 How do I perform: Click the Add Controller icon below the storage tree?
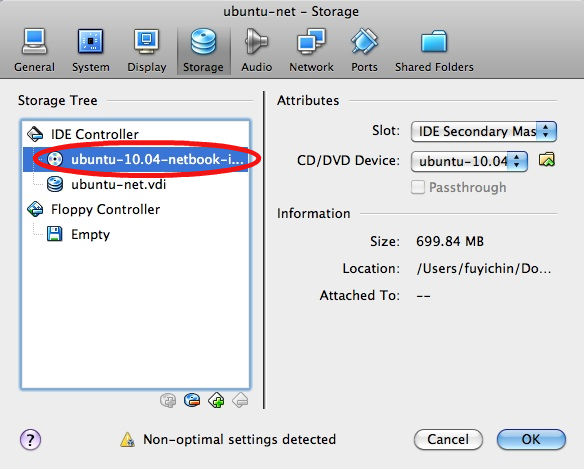(x=168, y=401)
